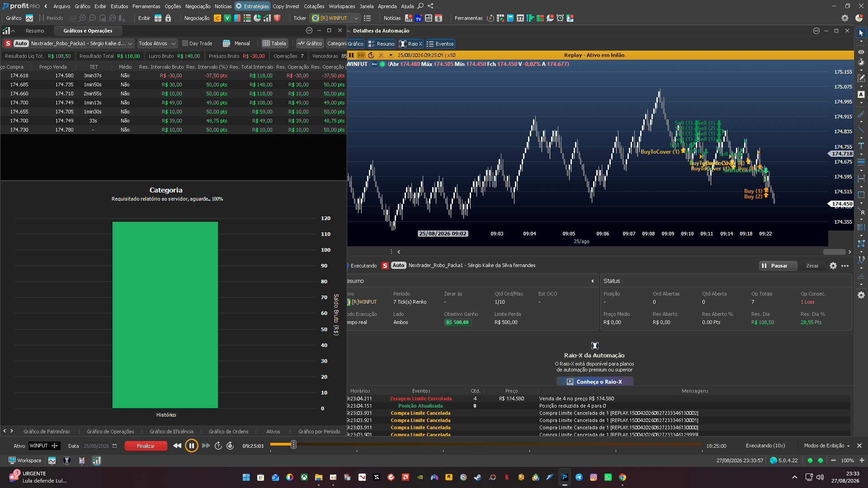868x488 pixels.
Task: Toggle chart replay pause button in header
Action: pos(351,55)
